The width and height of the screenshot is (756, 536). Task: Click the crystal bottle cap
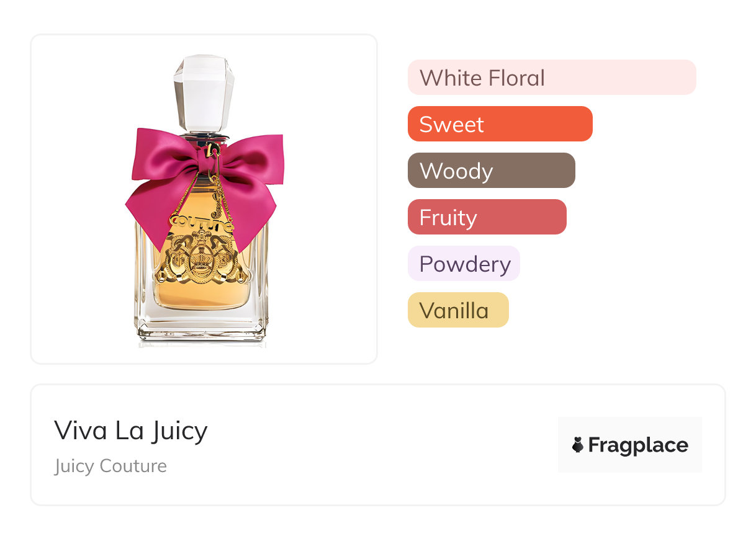pos(203,94)
